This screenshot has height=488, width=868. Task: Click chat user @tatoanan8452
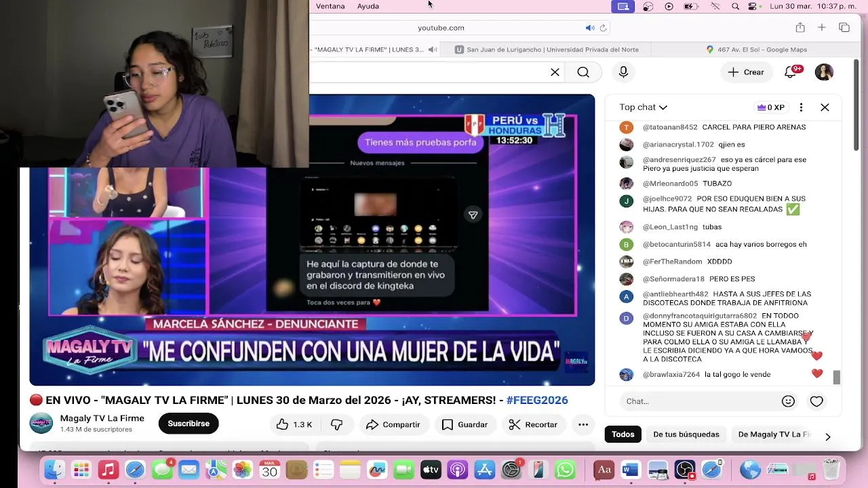(670, 127)
